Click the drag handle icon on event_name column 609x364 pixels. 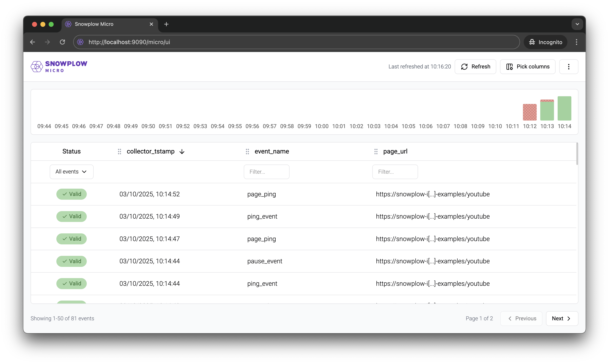247,152
